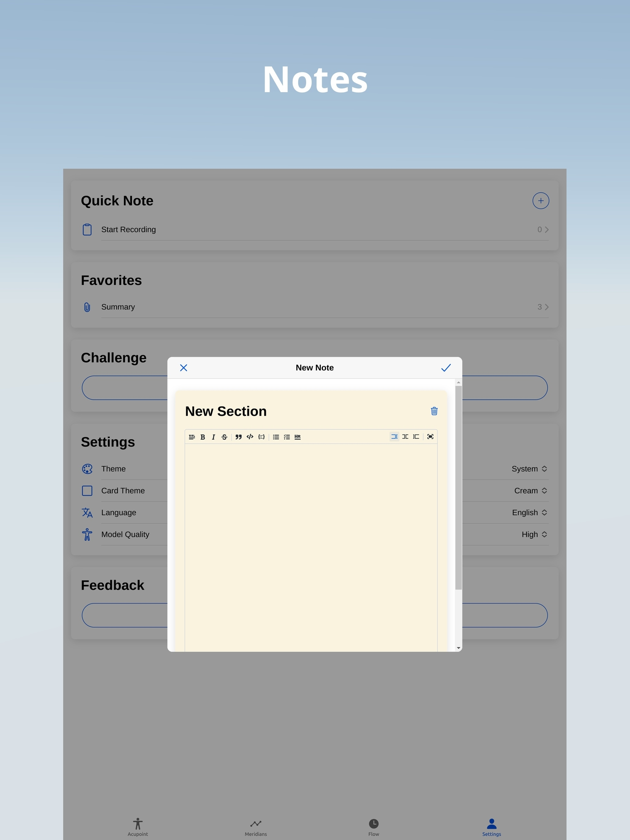Insert a checklist
Image resolution: width=630 pixels, height=840 pixels.
287,437
